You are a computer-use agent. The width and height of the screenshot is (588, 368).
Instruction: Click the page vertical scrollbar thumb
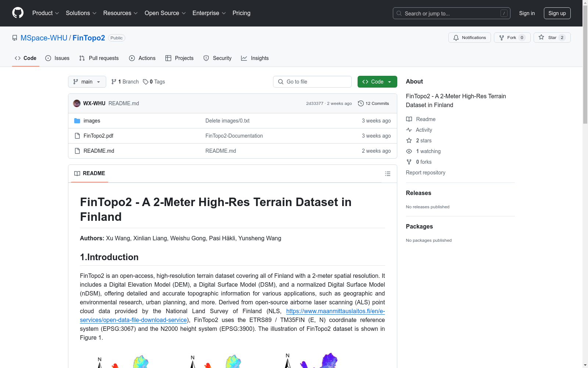(585, 65)
